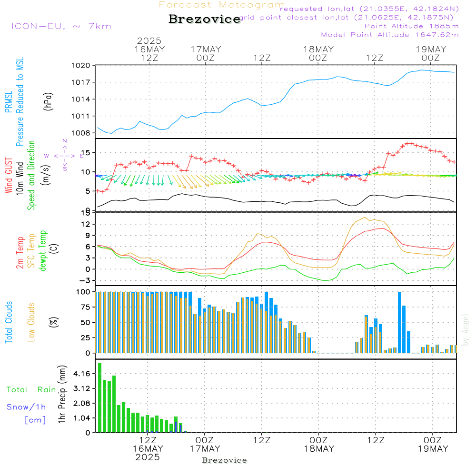This screenshot has width=476, height=476.
Task: Click the 2m Temp legend label
Action: click(20, 253)
